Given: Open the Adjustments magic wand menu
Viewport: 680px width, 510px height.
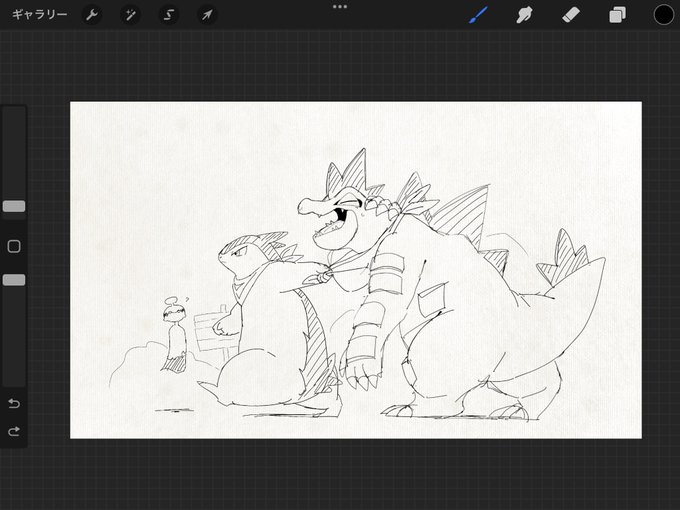Looking at the screenshot, I should coord(130,15).
